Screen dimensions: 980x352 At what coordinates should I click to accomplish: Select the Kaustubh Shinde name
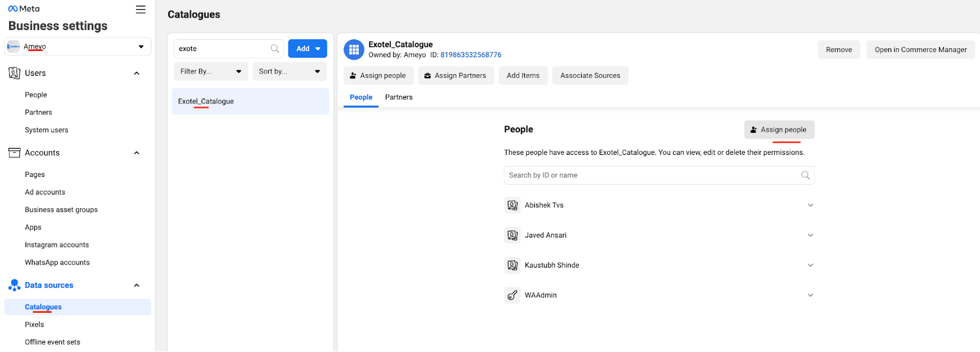(x=552, y=265)
